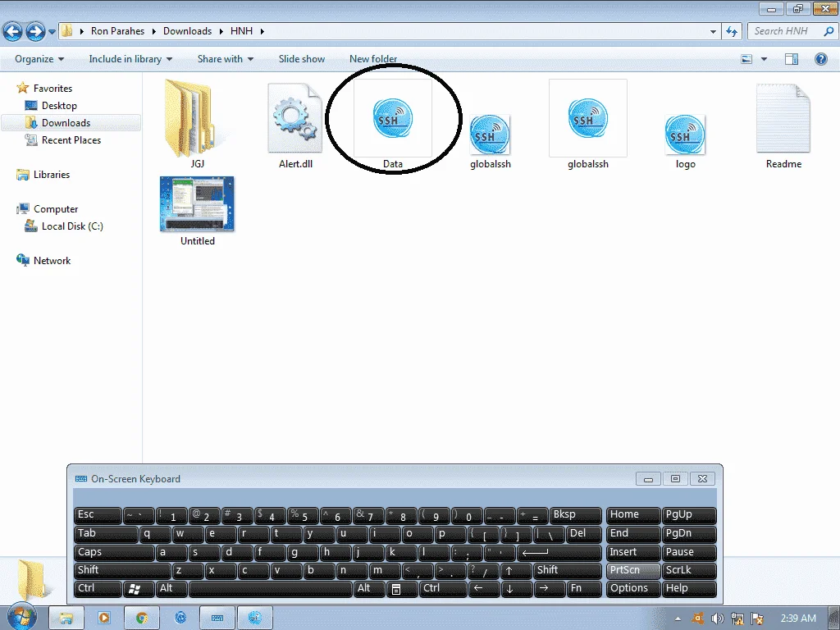Image resolution: width=840 pixels, height=630 pixels.
Task: Select the Readme text file icon
Action: tap(783, 118)
